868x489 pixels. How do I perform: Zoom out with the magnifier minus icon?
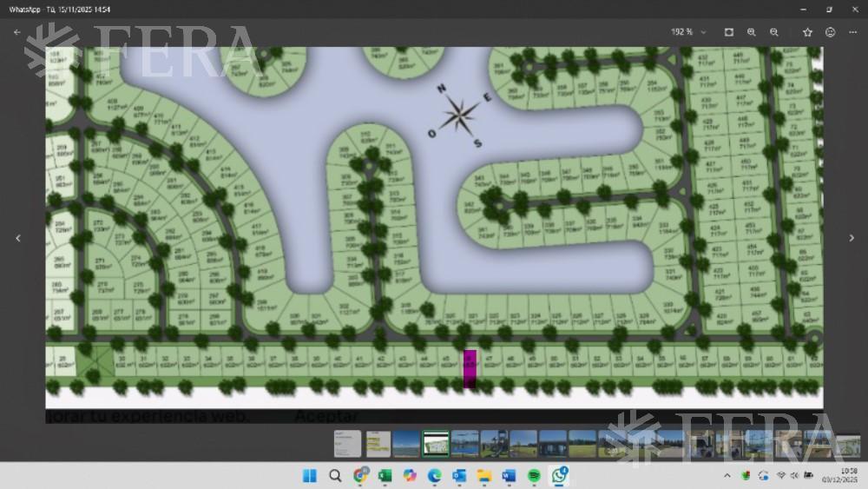coord(774,32)
